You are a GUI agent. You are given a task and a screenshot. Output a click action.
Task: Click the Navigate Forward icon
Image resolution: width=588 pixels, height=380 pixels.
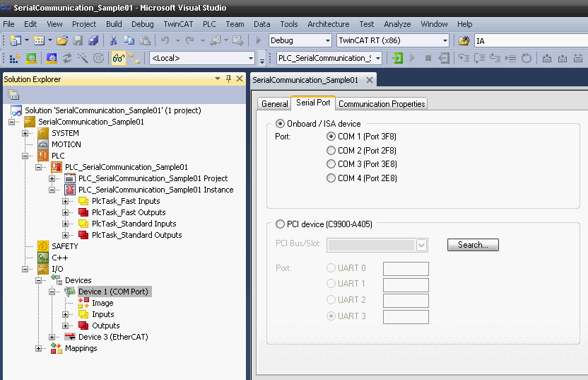[237, 40]
